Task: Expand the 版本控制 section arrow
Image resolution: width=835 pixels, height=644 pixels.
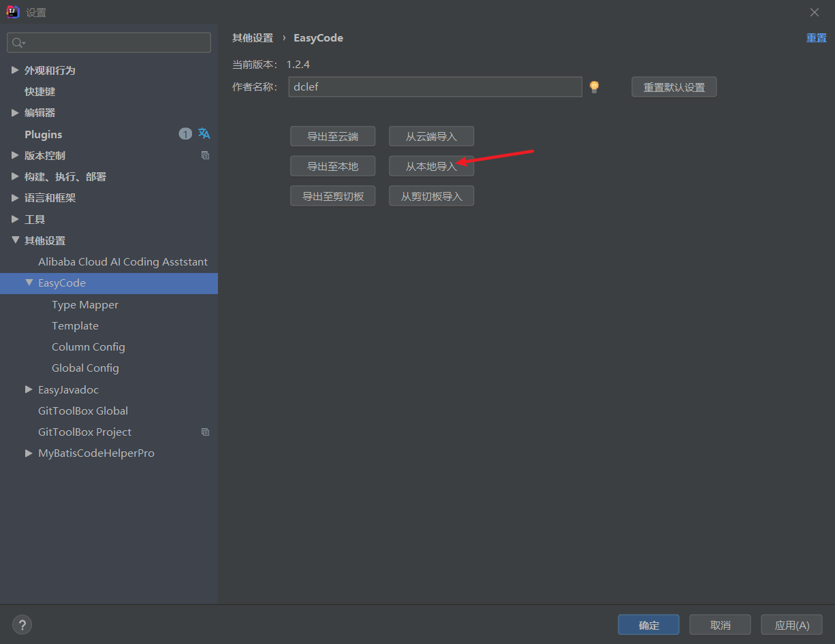Action: [x=15, y=155]
